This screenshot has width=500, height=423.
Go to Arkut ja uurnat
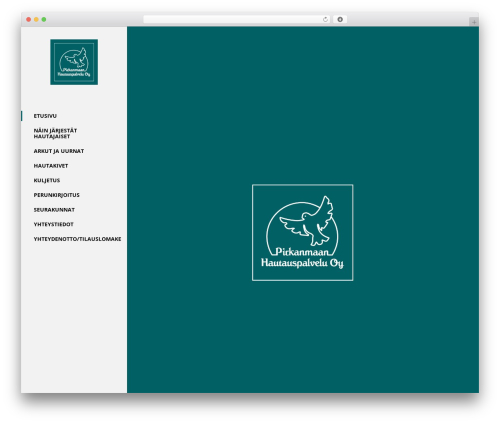point(59,151)
